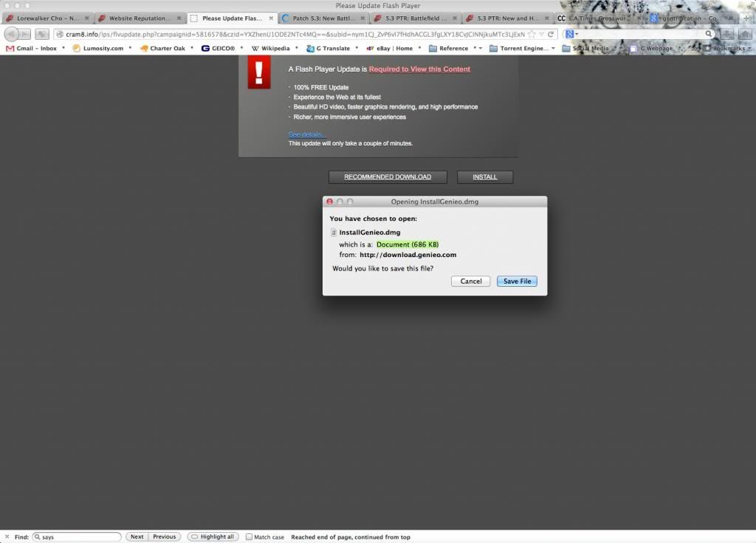
Task: Open the Wikipedia bookmark
Action: click(271, 48)
